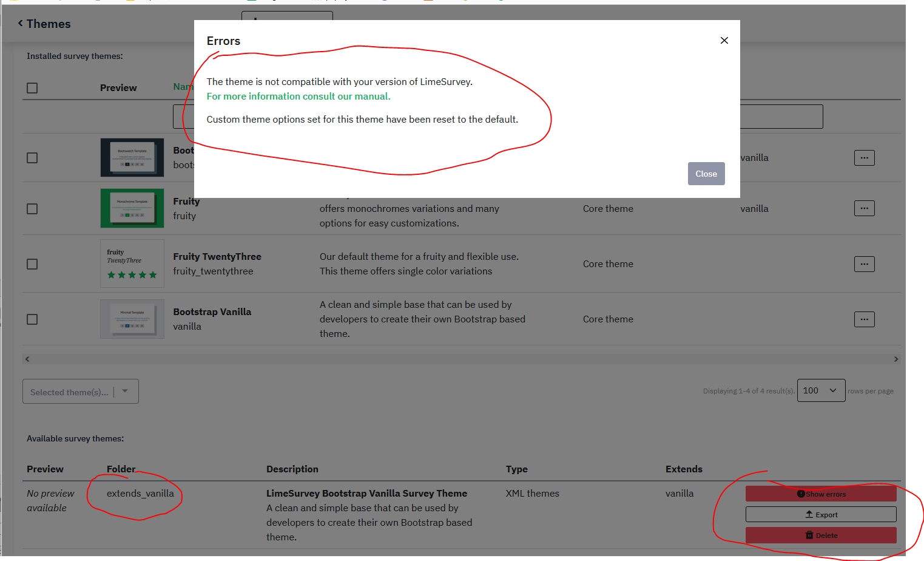Click the Fruity TwentyThree preview thumbnail

[x=132, y=263]
